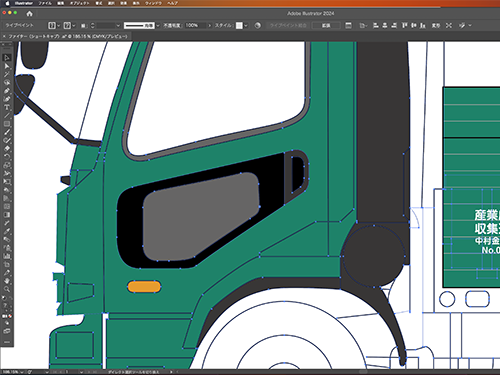Open the stroke color dropdown arrow
This screenshot has width=500, height=375.
point(74,25)
